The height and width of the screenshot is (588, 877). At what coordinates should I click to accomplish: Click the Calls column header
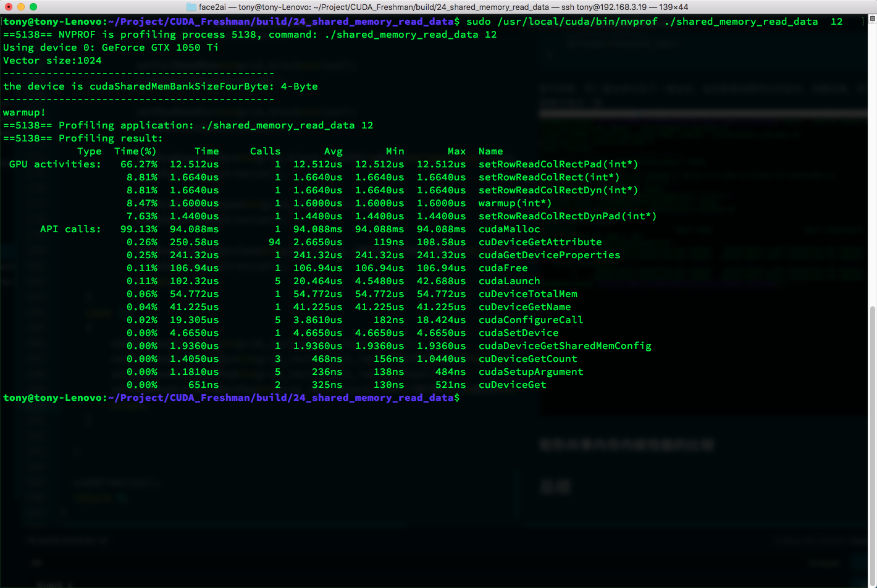265,151
